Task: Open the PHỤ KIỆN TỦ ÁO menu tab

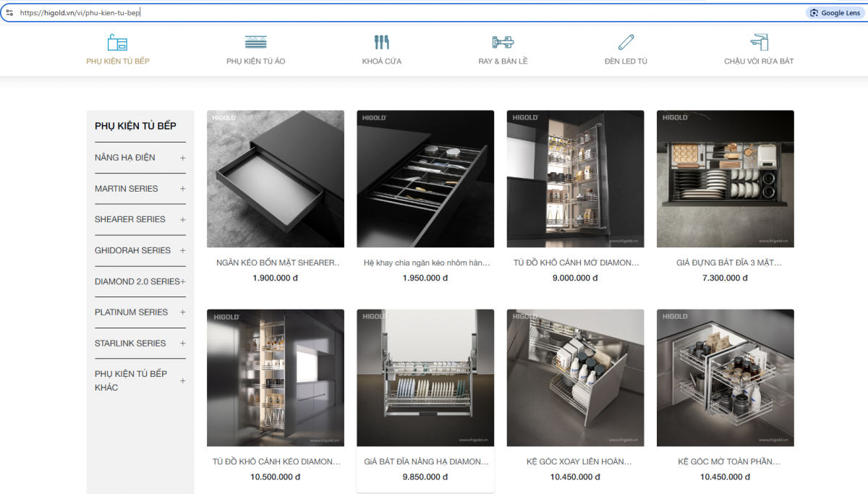Action: pos(255,61)
